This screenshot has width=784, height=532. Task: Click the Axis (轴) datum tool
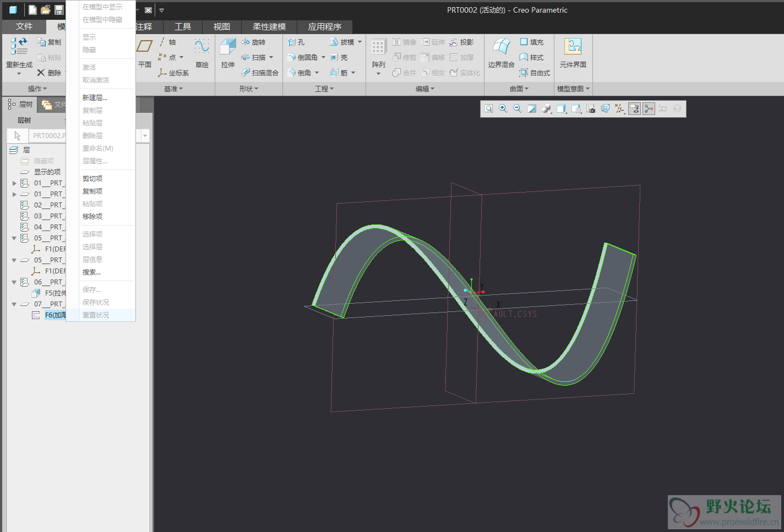click(167, 42)
